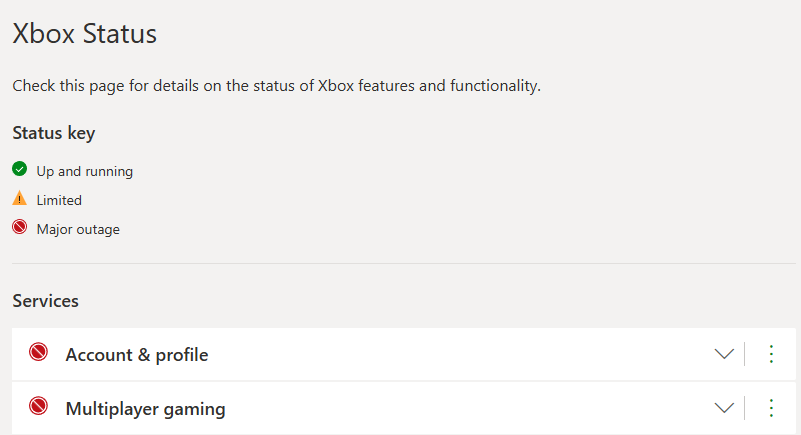This screenshot has width=801, height=435.
Task: Click the red Major outage icon in Status key
Action: tap(19, 227)
